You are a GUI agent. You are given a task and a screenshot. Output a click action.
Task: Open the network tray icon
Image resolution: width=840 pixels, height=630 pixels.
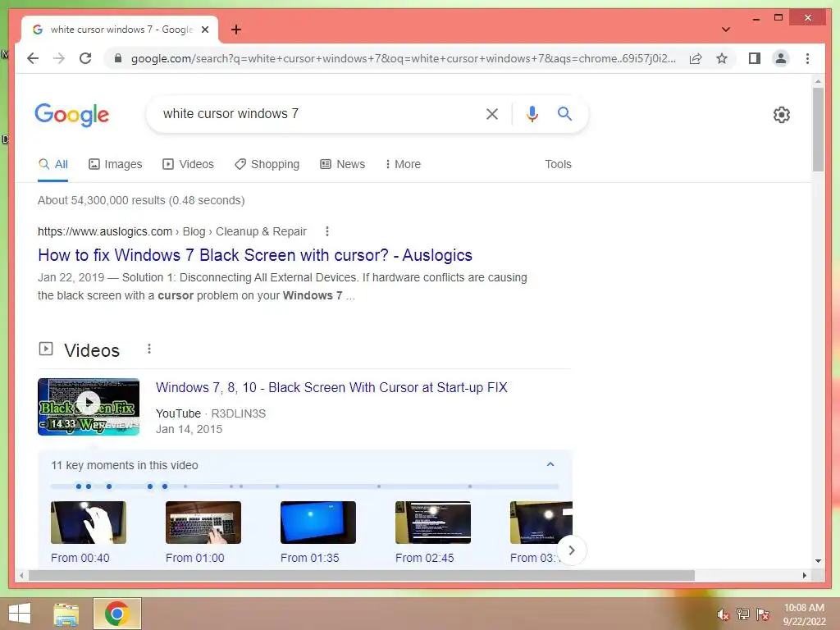(x=742, y=614)
